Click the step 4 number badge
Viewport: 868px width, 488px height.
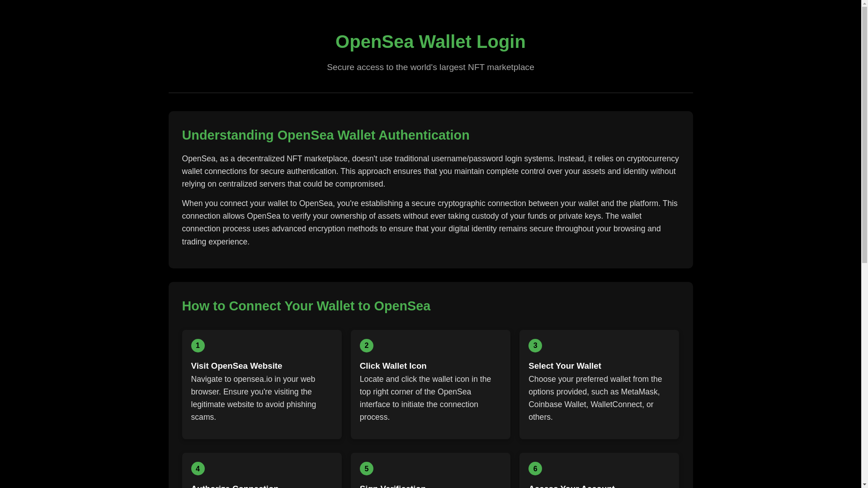198,469
